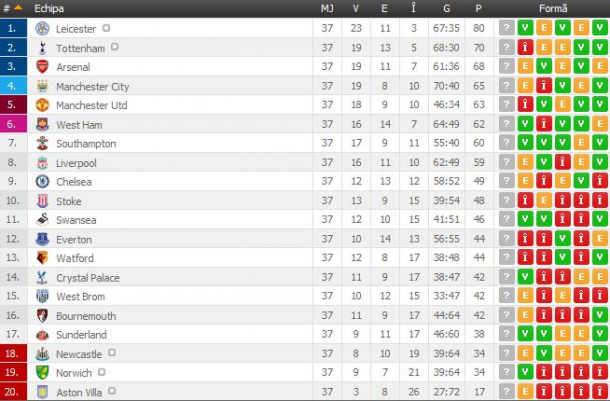Image resolution: width=610 pixels, height=401 pixels.
Task: Click the Chelsea club crest
Action: click(43, 182)
